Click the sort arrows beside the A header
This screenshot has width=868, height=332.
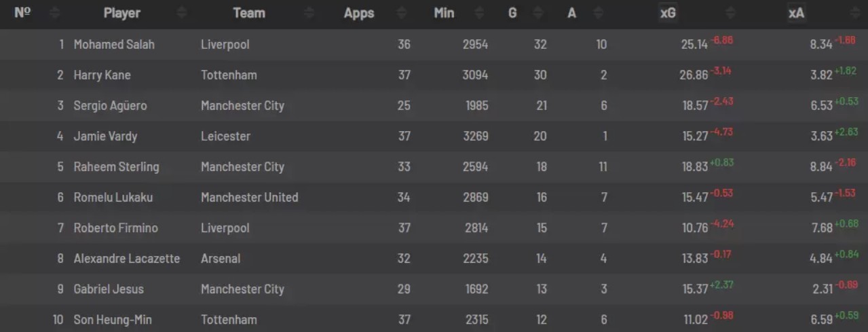(598, 14)
